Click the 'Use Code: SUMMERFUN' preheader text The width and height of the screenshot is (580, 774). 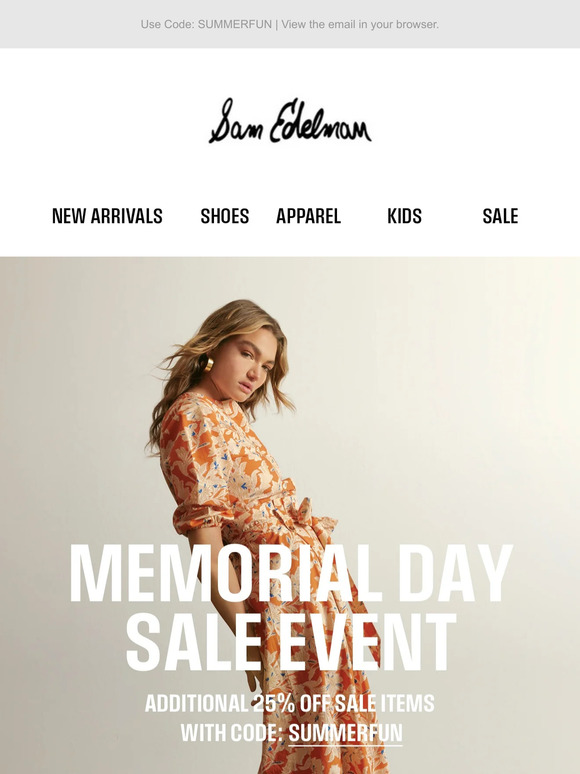point(206,24)
